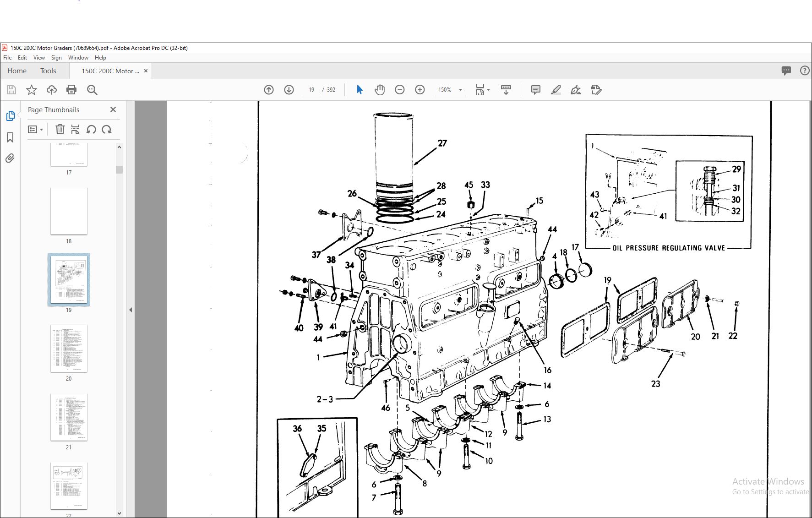The height and width of the screenshot is (518, 812).
Task: Select page 22 thumbnail
Action: coord(69,485)
